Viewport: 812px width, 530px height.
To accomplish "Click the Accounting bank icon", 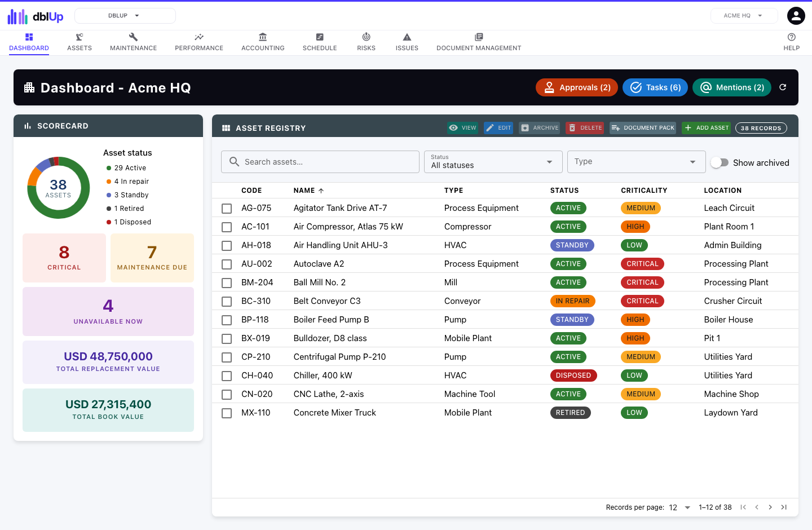I will [x=263, y=37].
